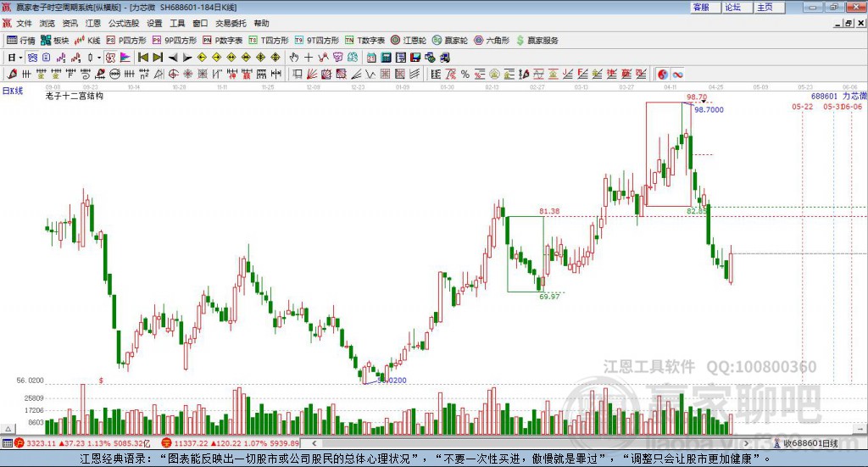The height and width of the screenshot is (467, 868).
Task: Open the 9T四方形 tool
Action: pyautogui.click(x=316, y=41)
